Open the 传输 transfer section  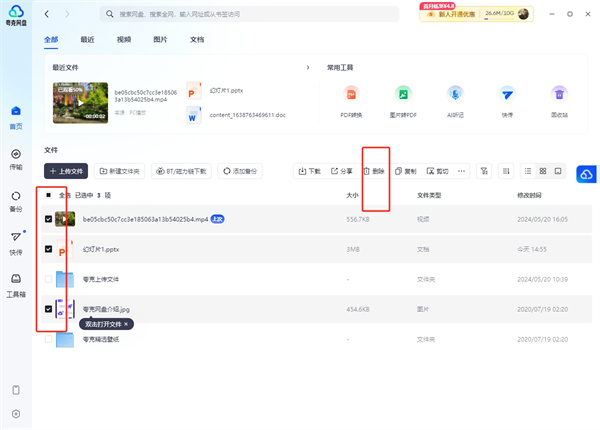(16, 160)
